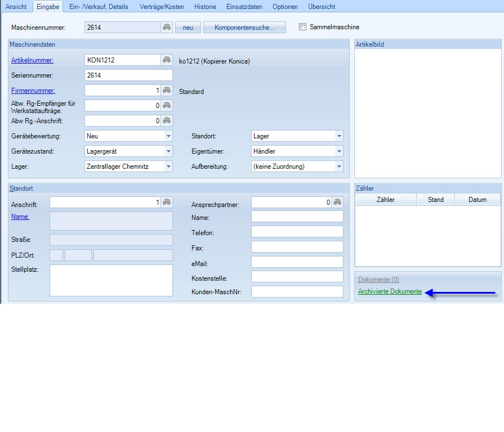Enable the Sammelmaschine checkbox
Viewport: 504px width, 432px height.
tap(303, 27)
